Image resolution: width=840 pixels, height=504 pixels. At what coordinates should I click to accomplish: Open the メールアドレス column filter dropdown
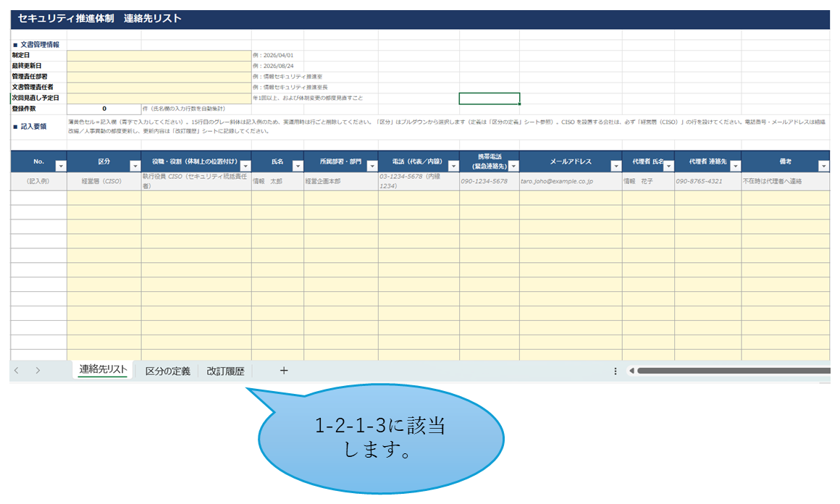[616, 167]
